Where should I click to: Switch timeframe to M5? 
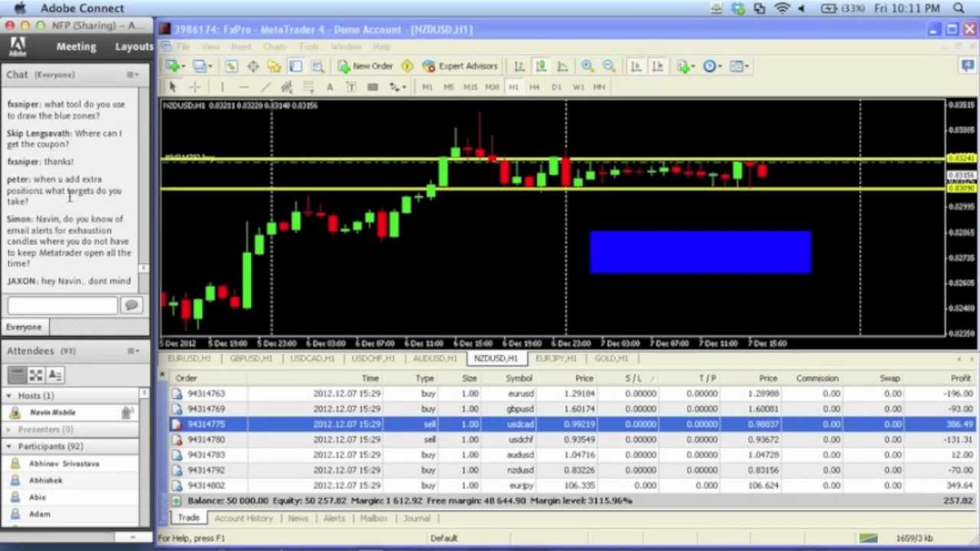click(x=449, y=86)
